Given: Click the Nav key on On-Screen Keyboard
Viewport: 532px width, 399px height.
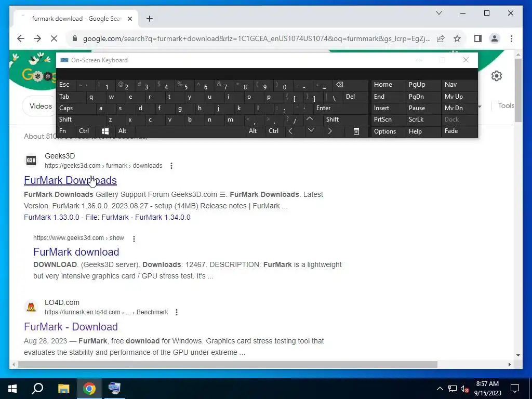Looking at the screenshot, I should (x=459, y=85).
